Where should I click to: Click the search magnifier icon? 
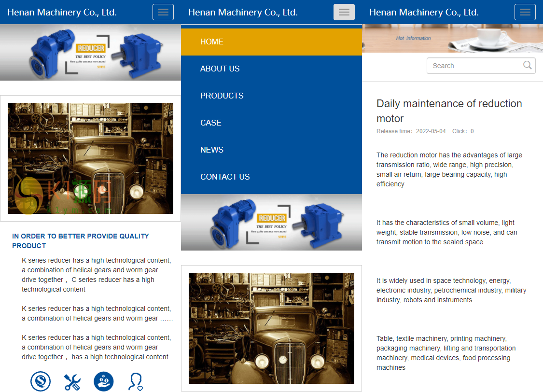tap(527, 65)
